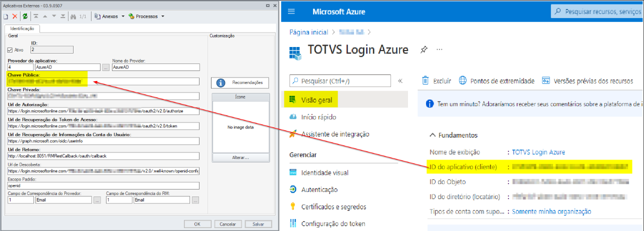Click the Url de Autorização field
This screenshot has width=644, height=231.
click(x=103, y=111)
